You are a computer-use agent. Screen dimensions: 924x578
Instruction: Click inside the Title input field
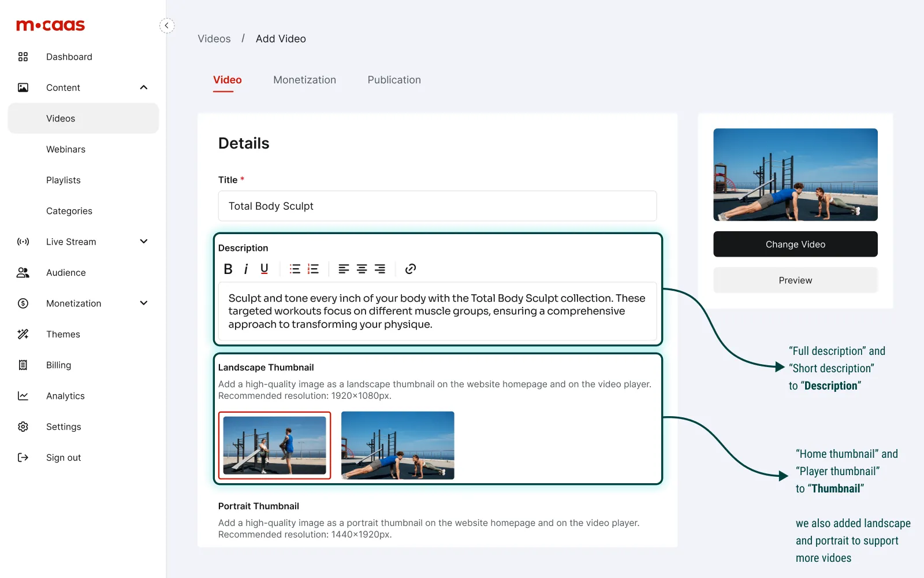[437, 206]
